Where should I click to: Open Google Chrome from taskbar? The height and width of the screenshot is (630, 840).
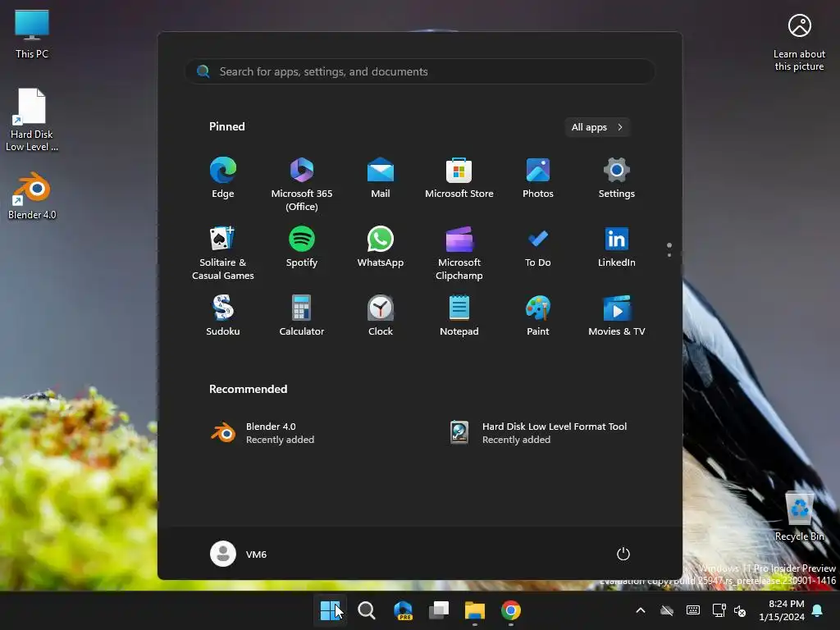pos(511,610)
